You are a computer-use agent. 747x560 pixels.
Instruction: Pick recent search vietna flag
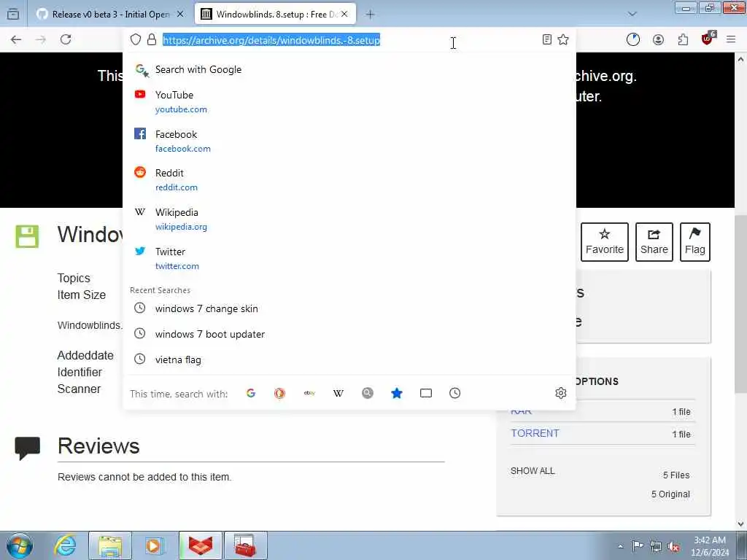[x=349, y=359]
